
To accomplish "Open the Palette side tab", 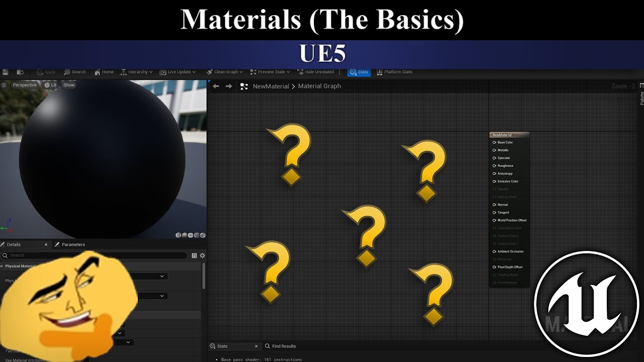I will (x=641, y=95).
